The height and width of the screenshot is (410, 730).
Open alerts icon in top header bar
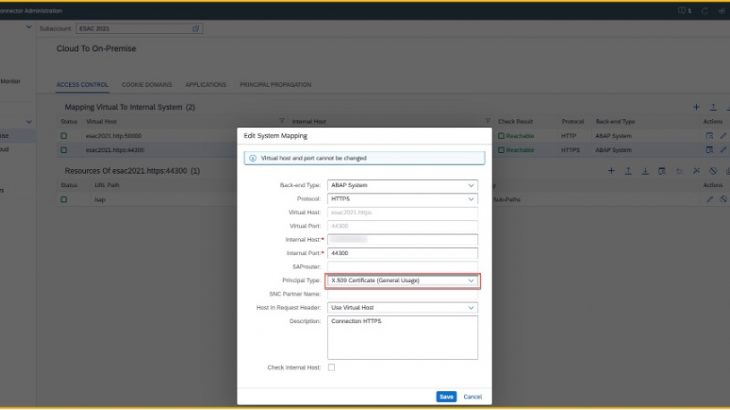pos(684,11)
